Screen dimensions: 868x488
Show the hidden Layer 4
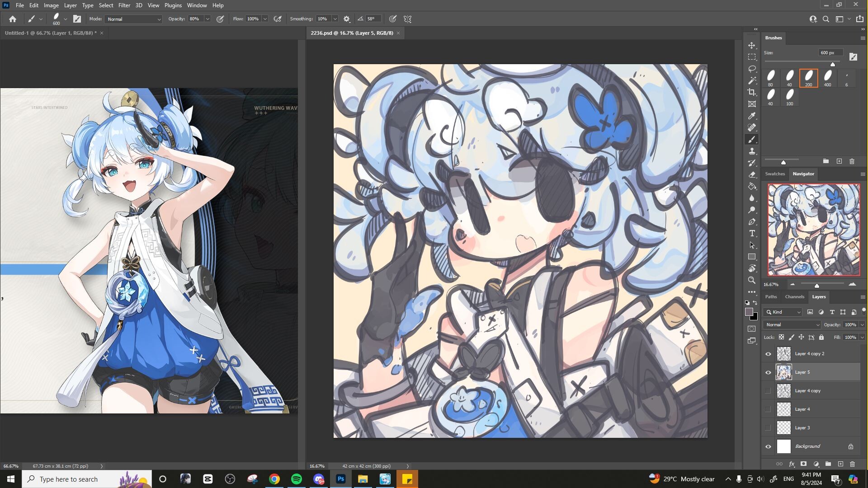(x=768, y=409)
